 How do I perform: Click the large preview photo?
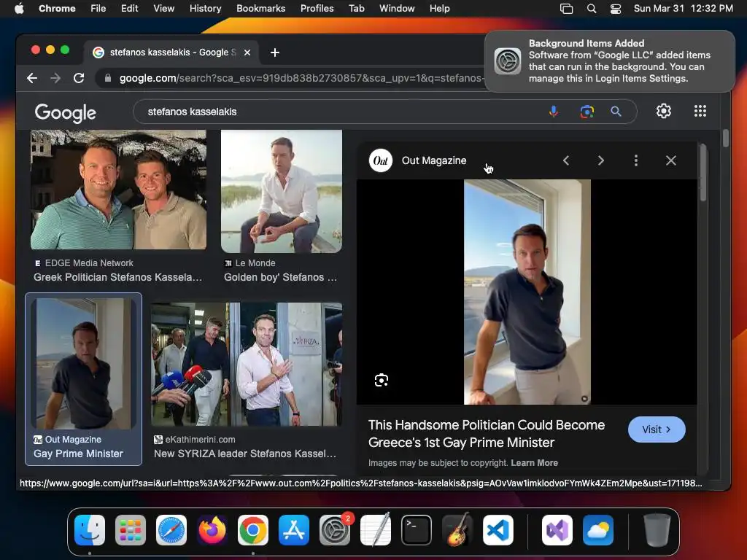[x=527, y=292]
